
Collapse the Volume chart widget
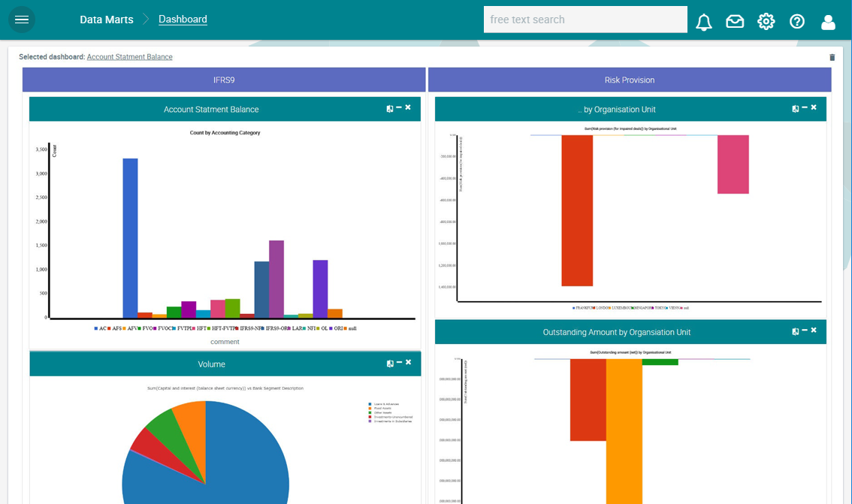pyautogui.click(x=399, y=363)
